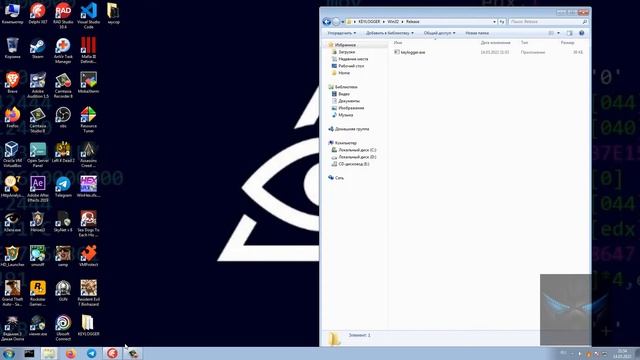Jump to the Win32 breadcrumb segment
This screenshot has width=640, height=360.
[x=393, y=22]
